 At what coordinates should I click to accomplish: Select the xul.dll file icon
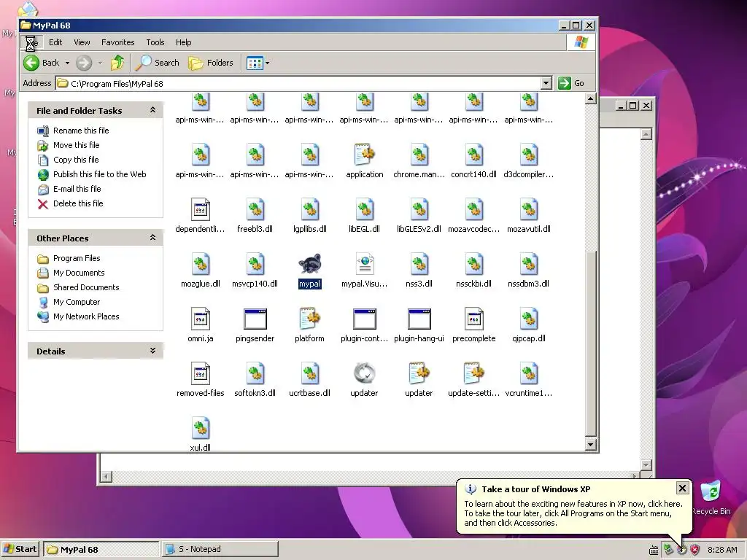(200, 428)
